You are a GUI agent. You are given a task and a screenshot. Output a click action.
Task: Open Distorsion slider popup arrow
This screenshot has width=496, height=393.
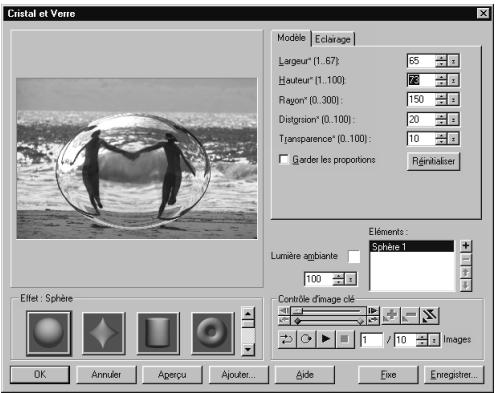coord(453,119)
